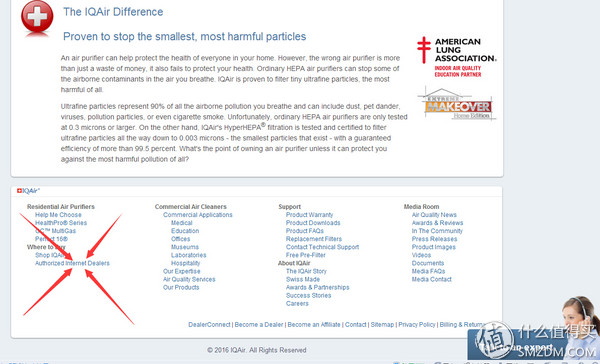Screen dimensions: 600x364
Task: Open Press Releases link
Action: click(434, 239)
